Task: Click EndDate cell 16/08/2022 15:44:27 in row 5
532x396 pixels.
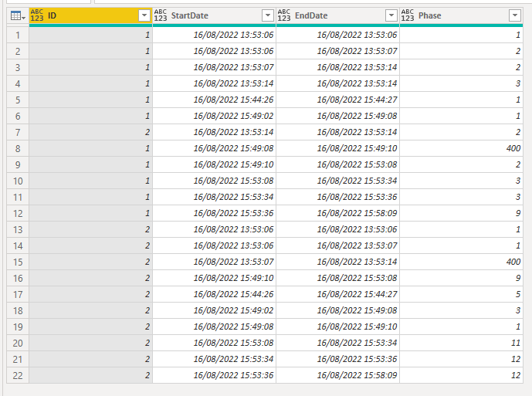Action: coord(338,100)
